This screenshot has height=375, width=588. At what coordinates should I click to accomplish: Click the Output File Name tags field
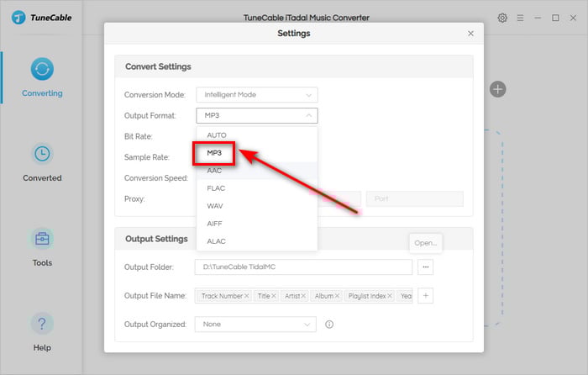[303, 296]
